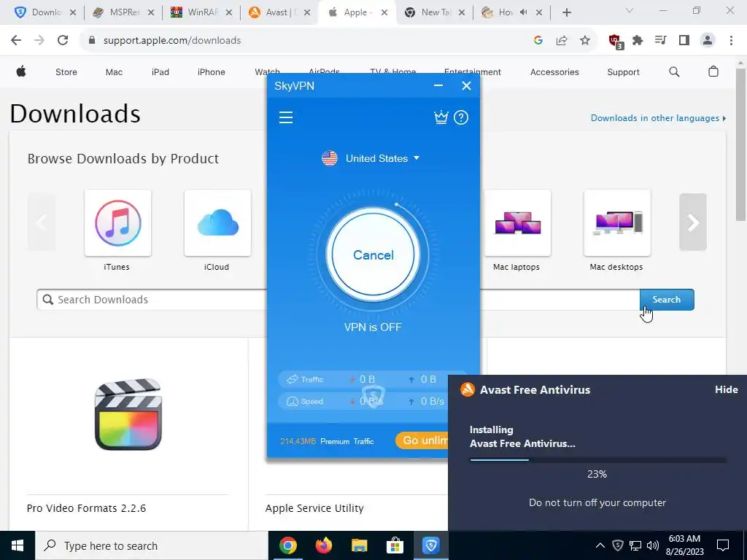Open the Windows notification center

click(x=723, y=545)
